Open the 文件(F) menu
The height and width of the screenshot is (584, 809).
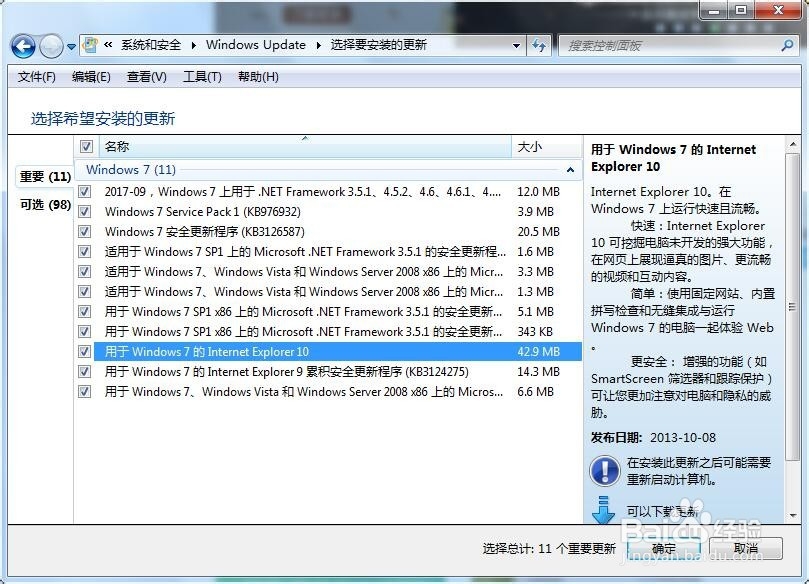pyautogui.click(x=37, y=77)
